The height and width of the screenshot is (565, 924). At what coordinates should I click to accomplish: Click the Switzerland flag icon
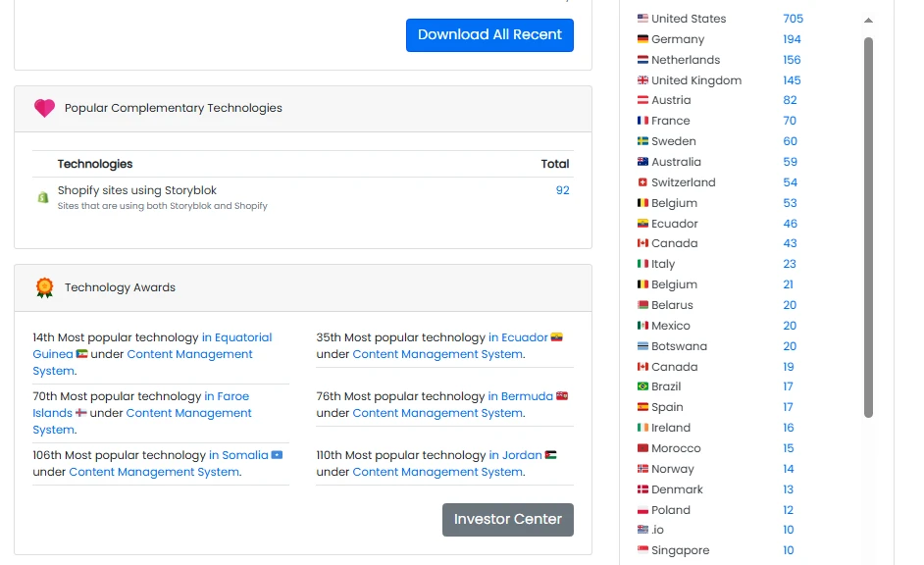pos(642,182)
